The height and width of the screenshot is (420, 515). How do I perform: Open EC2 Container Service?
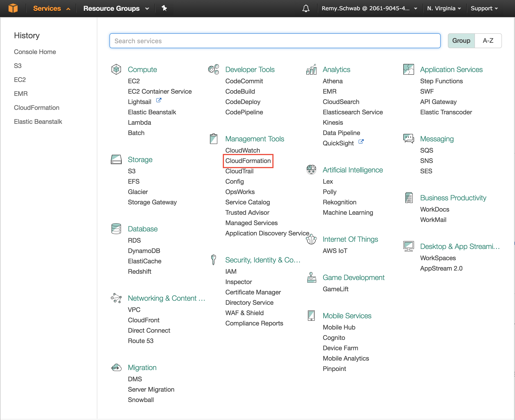[x=160, y=91]
